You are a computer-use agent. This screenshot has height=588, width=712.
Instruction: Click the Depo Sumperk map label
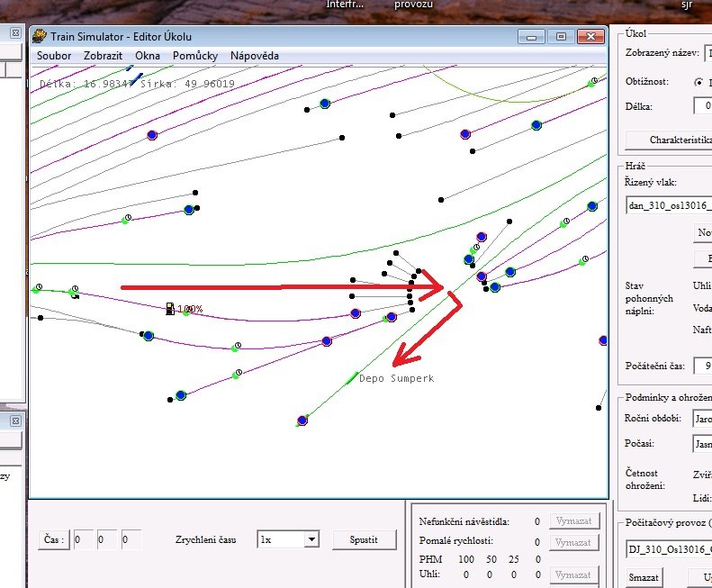click(396, 378)
